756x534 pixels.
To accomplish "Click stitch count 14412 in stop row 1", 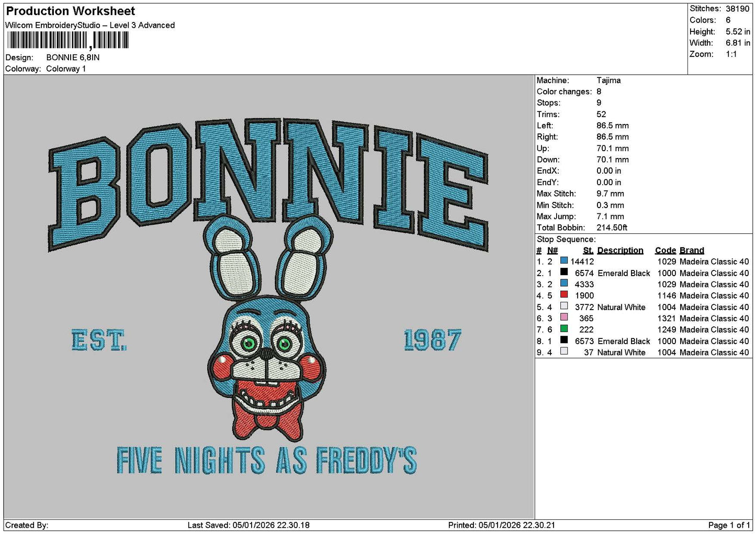I will [x=582, y=262].
